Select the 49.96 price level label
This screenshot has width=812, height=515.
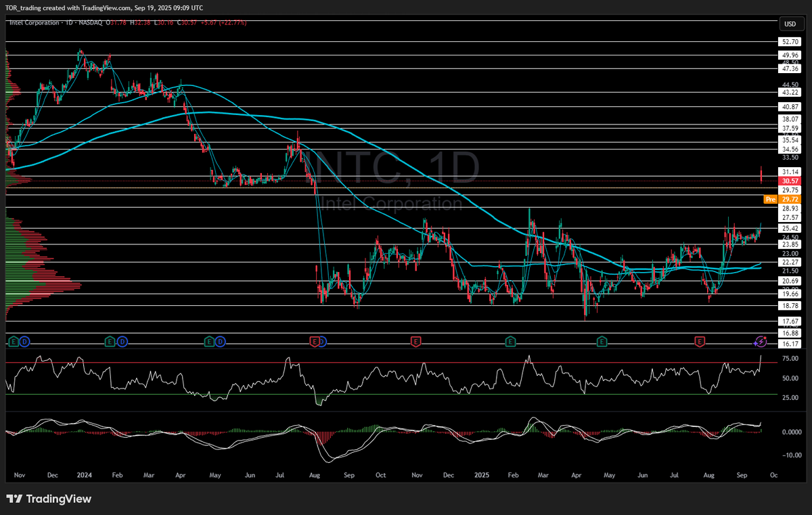[790, 55]
